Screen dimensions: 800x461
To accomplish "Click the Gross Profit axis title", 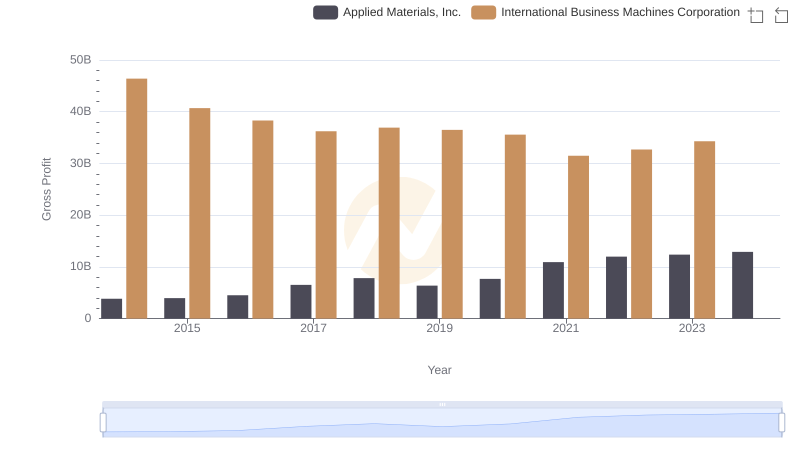I will tap(46, 189).
